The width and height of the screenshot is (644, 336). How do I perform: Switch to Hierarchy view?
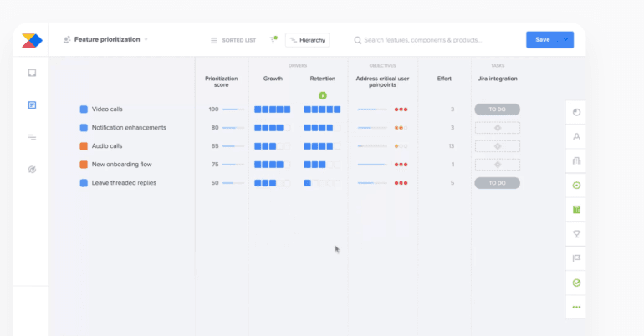coord(308,40)
